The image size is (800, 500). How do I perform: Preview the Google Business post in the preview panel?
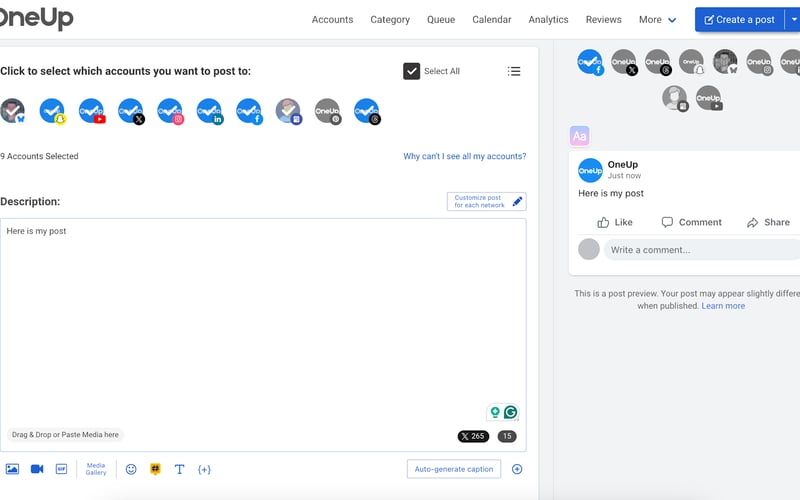(674, 98)
